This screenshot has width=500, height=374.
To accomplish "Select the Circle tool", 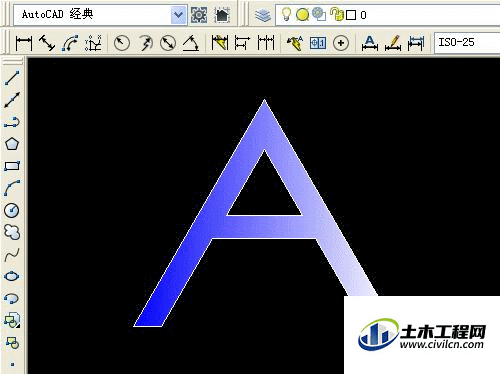I will (12, 210).
